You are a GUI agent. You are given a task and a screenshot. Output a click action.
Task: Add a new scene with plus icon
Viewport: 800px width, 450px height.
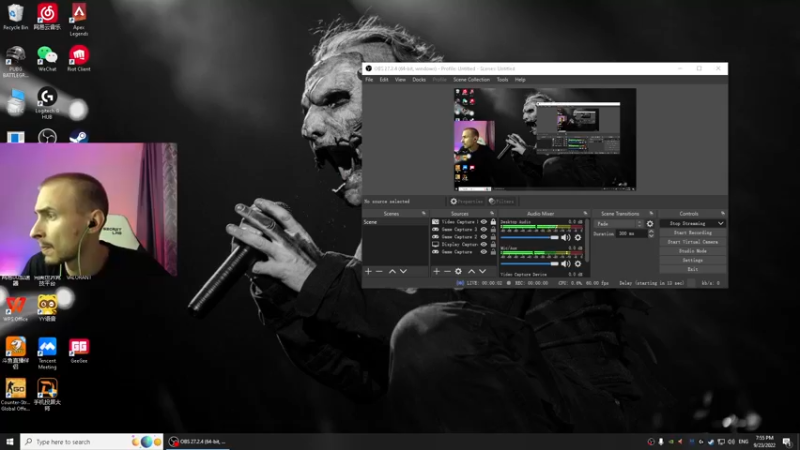pos(368,271)
